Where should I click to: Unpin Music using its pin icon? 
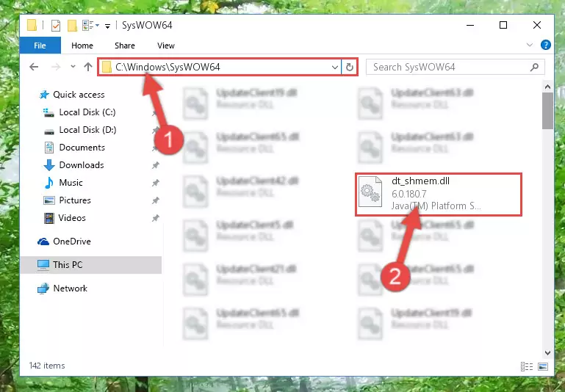point(155,183)
